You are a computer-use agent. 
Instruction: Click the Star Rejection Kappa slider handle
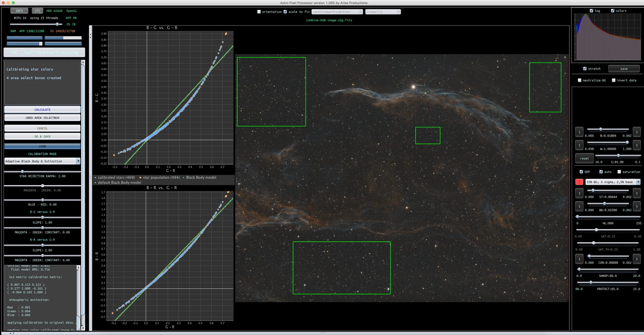22,172
